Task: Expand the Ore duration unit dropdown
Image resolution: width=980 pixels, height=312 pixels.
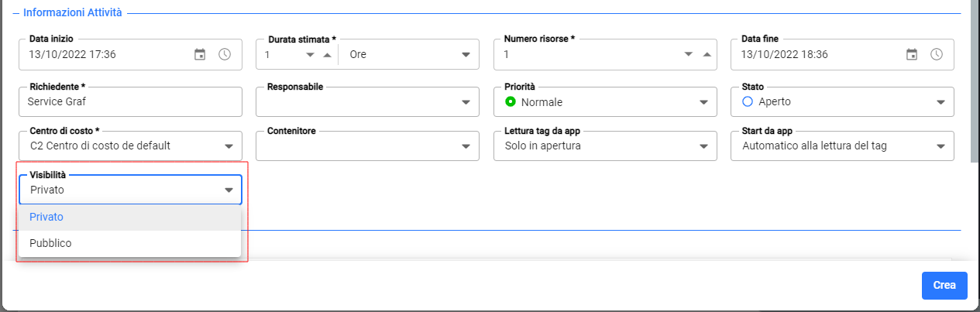Action: click(x=410, y=54)
